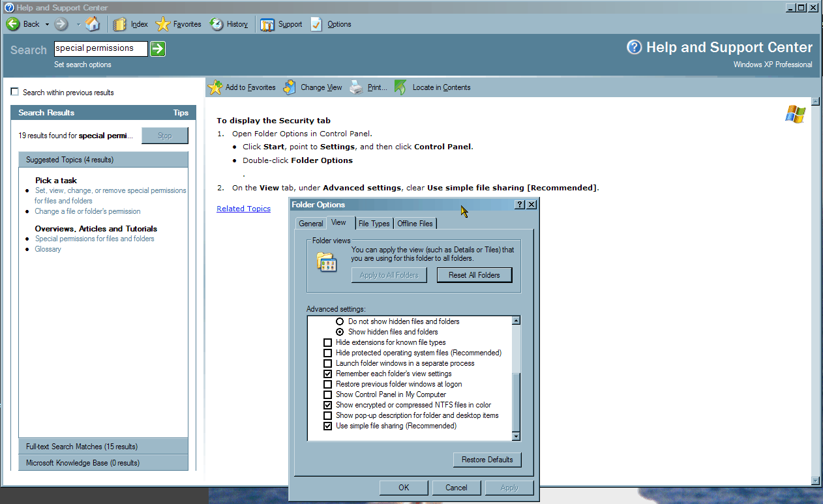Check Hide protected operating system files
Image resolution: width=823 pixels, height=504 pixels.
[x=327, y=353]
